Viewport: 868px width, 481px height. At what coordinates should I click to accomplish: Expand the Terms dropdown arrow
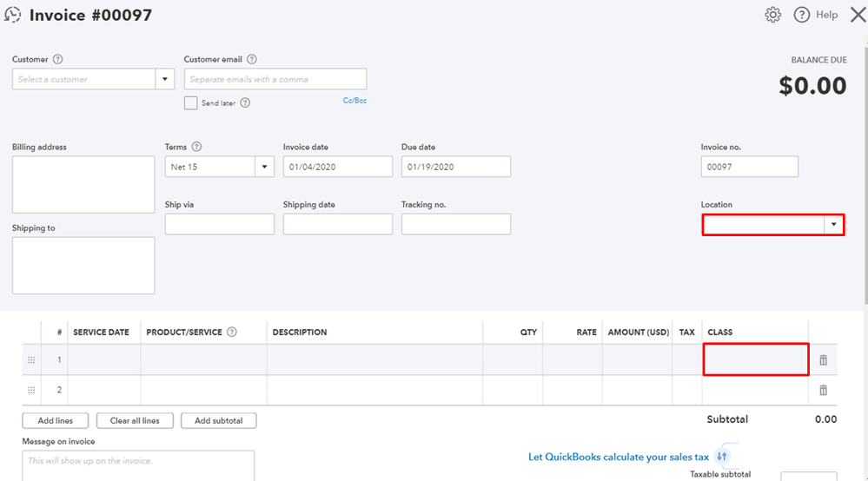click(265, 167)
